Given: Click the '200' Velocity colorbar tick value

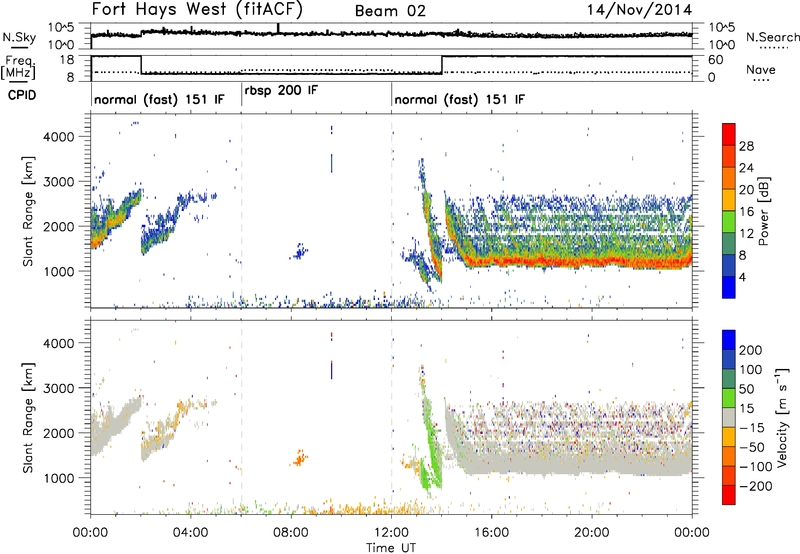Looking at the screenshot, I should (x=751, y=350).
